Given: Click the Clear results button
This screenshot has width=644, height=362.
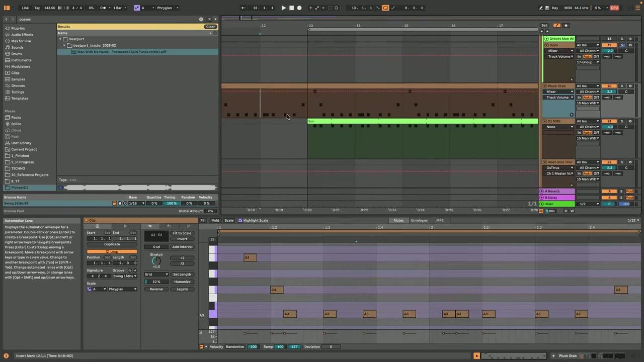Looking at the screenshot, I should pyautogui.click(x=210, y=27).
